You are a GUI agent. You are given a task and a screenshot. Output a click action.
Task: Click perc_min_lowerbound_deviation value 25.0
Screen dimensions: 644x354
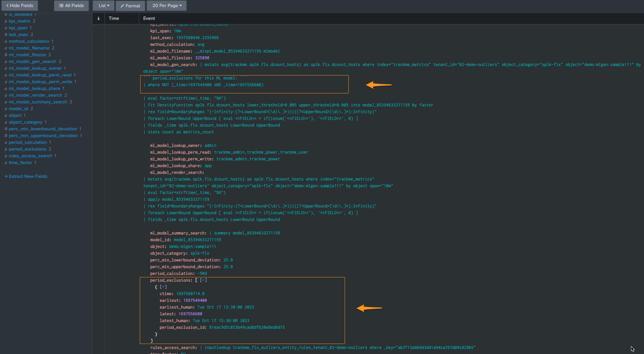228,260
